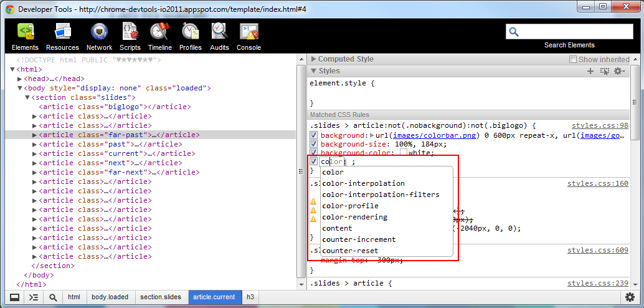Click the color property name being edited
The image size is (644, 308).
(x=331, y=161)
